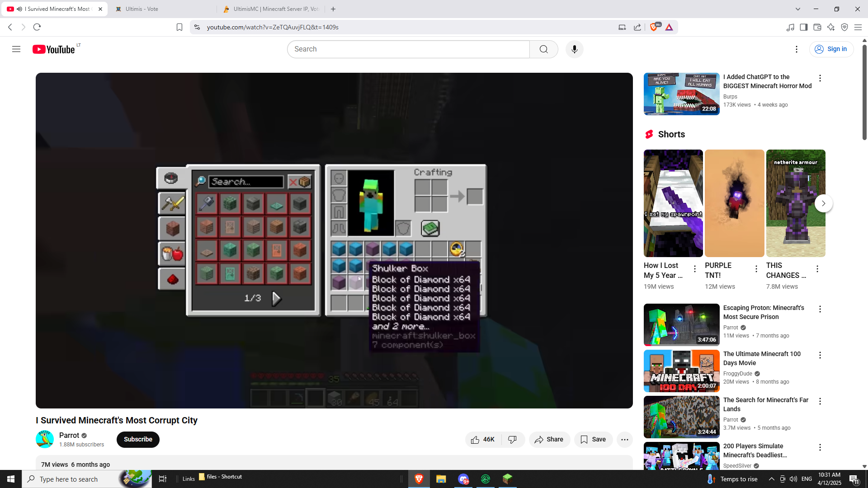Open YouTube settings three-dot menu
This screenshot has height=488, width=868.
coord(797,49)
